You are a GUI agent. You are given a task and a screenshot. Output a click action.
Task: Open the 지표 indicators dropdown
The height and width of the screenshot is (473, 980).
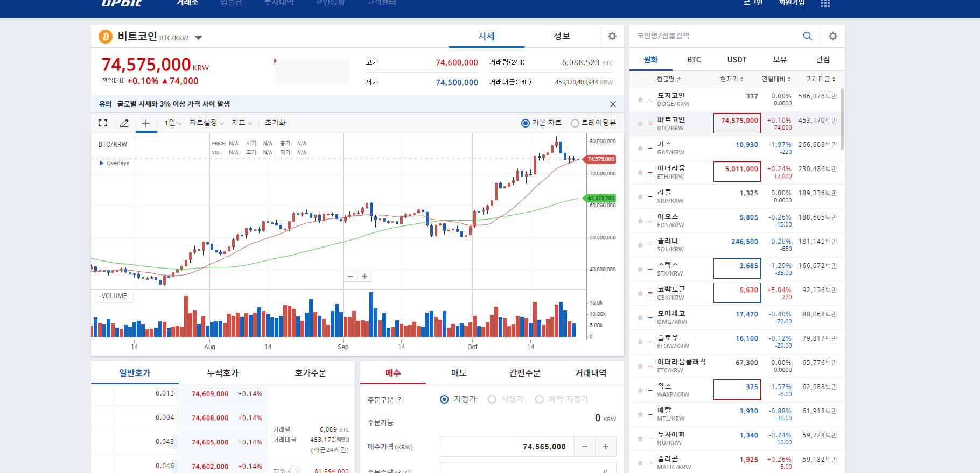tap(242, 123)
